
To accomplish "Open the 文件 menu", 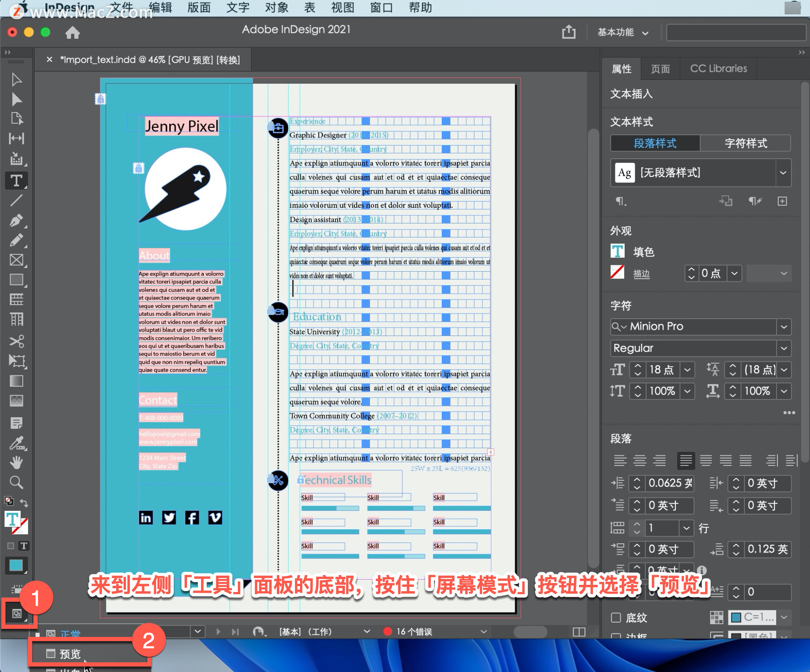I will coord(121,8).
